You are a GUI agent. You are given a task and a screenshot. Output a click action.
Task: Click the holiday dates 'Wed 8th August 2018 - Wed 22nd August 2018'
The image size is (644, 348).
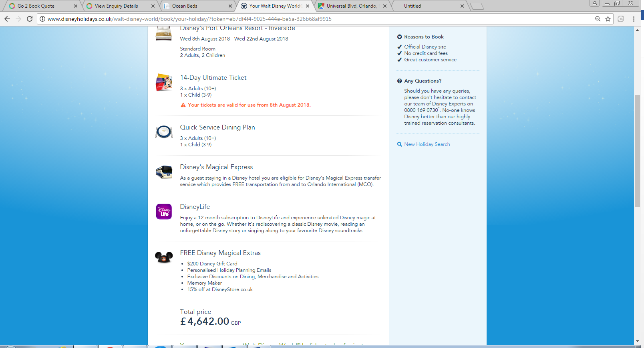click(x=234, y=39)
